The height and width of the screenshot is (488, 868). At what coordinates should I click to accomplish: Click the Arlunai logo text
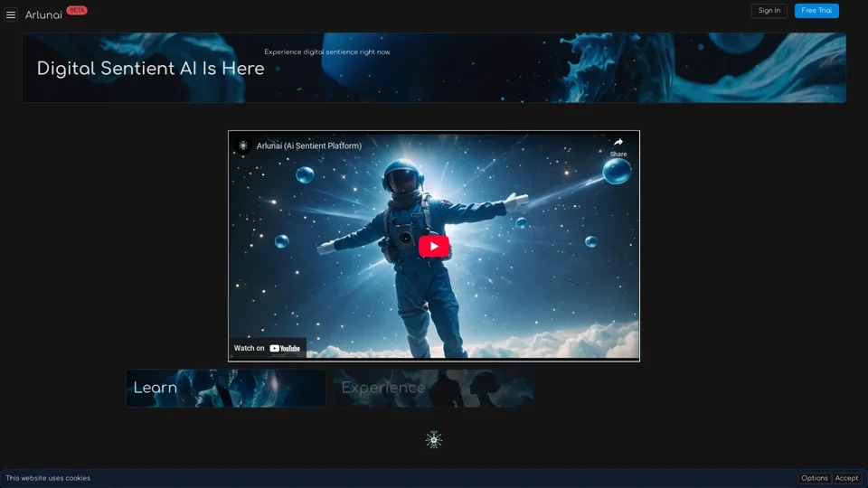[43, 15]
